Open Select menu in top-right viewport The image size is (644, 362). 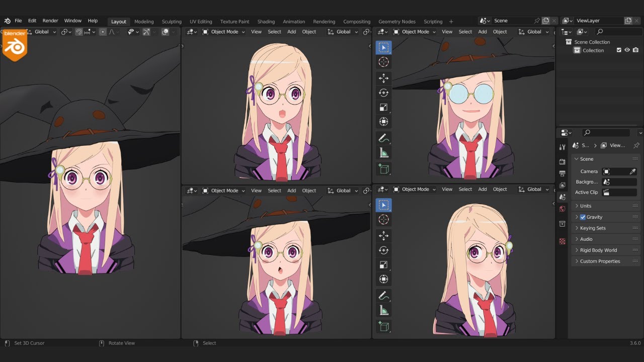point(465,32)
